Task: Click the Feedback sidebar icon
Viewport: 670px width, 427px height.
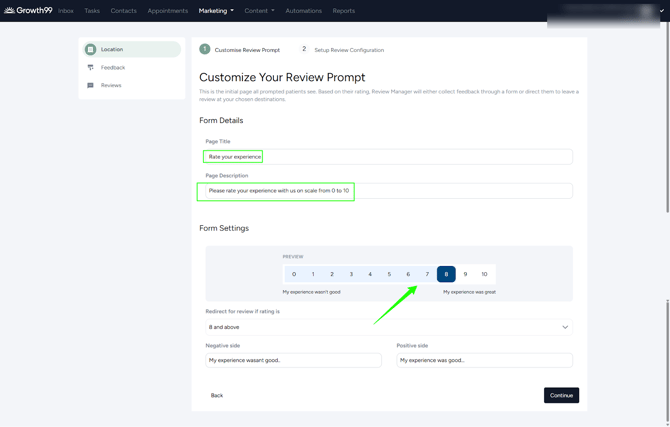Action: tap(90, 68)
